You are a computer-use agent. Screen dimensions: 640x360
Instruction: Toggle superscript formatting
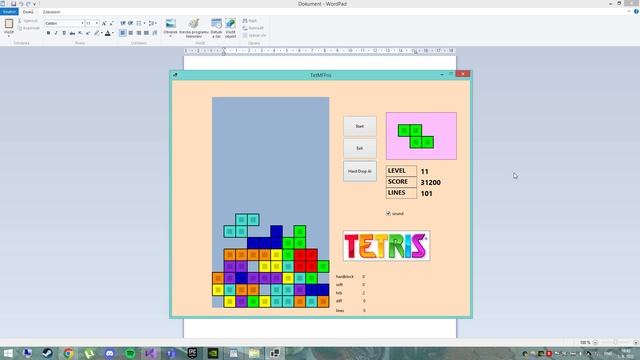tap(88, 33)
